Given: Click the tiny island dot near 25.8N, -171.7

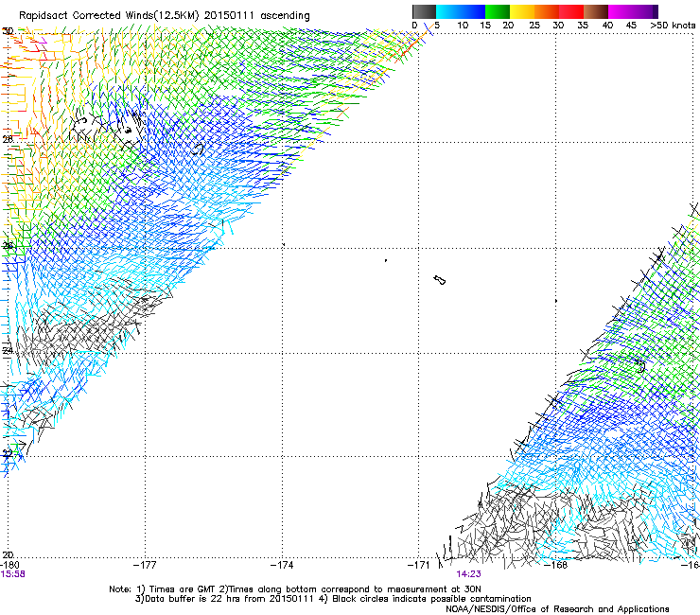Looking at the screenshot, I should pos(386,260).
